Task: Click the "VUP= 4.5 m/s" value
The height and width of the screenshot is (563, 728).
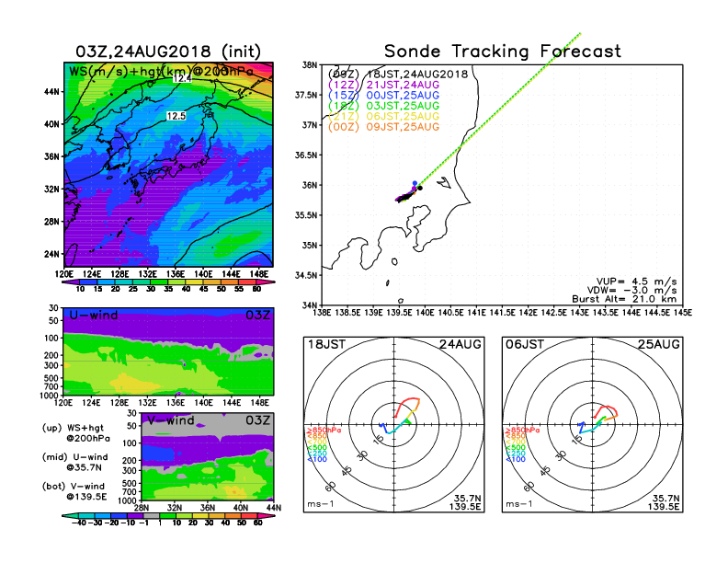Action: pyautogui.click(x=636, y=281)
